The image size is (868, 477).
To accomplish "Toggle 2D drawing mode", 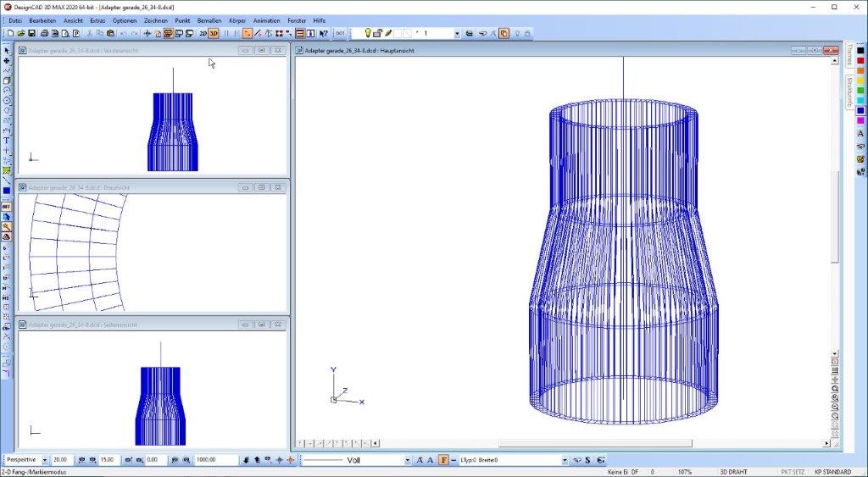I will (x=203, y=34).
